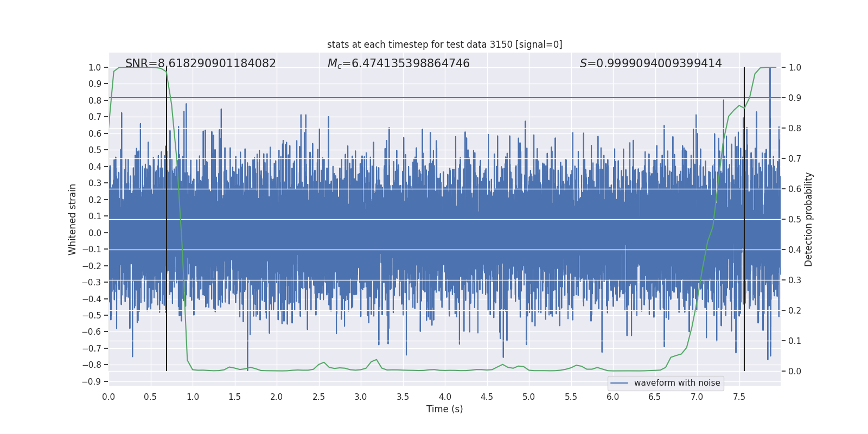Click the 7.0 time axis tick label
This screenshot has height=434, width=868.
click(697, 397)
